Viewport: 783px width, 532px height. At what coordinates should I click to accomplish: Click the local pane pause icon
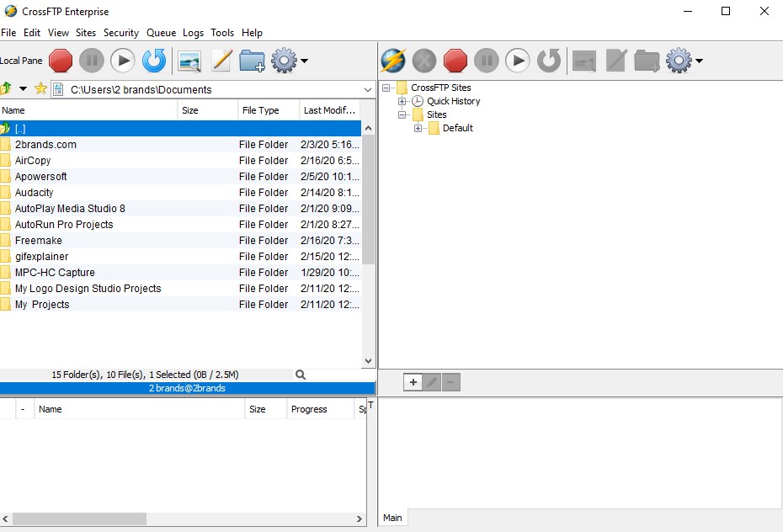(x=92, y=61)
